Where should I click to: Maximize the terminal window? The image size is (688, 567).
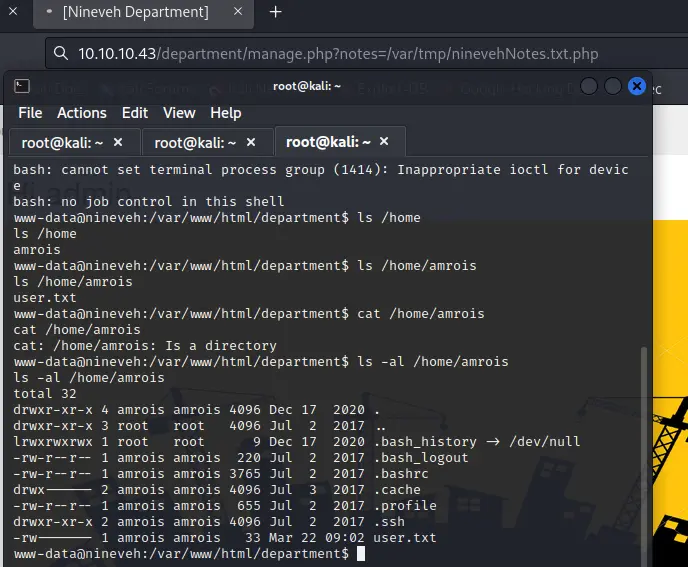click(613, 86)
